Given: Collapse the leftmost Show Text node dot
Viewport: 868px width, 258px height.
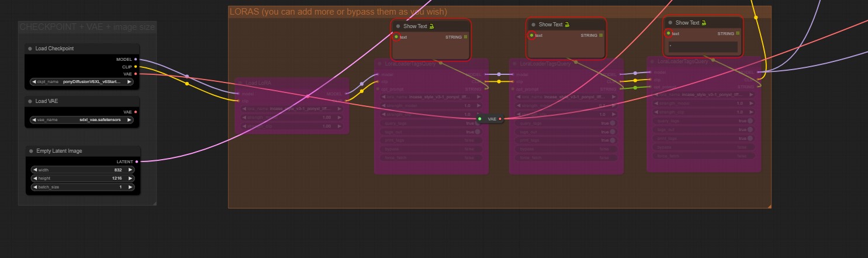Looking at the screenshot, I should coord(398,26).
